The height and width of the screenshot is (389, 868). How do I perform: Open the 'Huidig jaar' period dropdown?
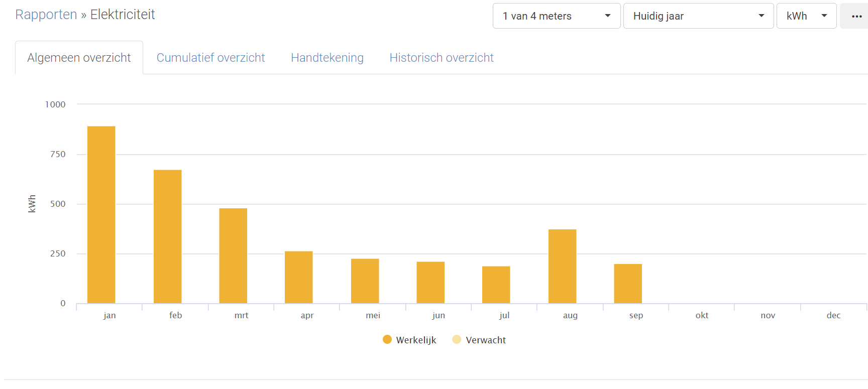click(x=698, y=16)
